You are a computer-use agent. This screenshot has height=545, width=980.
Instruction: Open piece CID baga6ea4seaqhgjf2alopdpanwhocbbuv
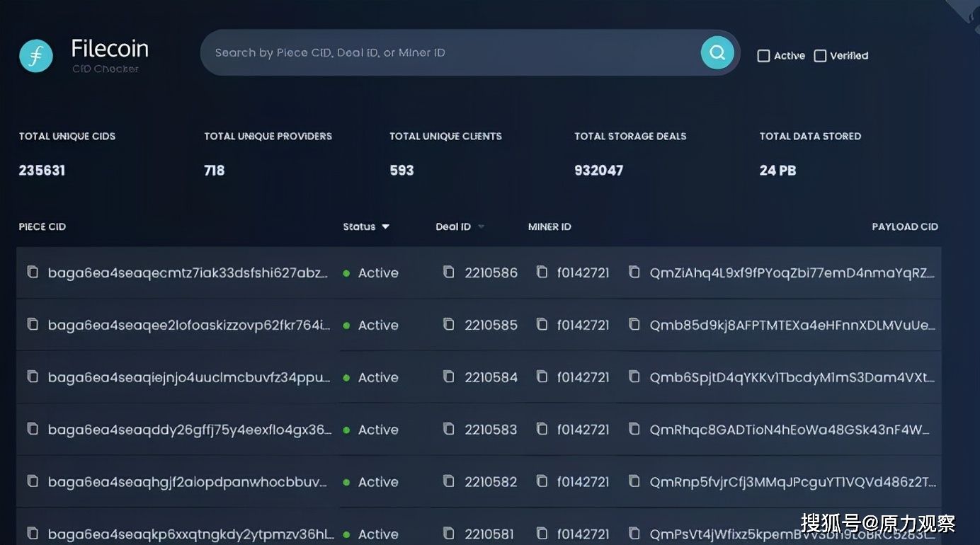pos(188,483)
